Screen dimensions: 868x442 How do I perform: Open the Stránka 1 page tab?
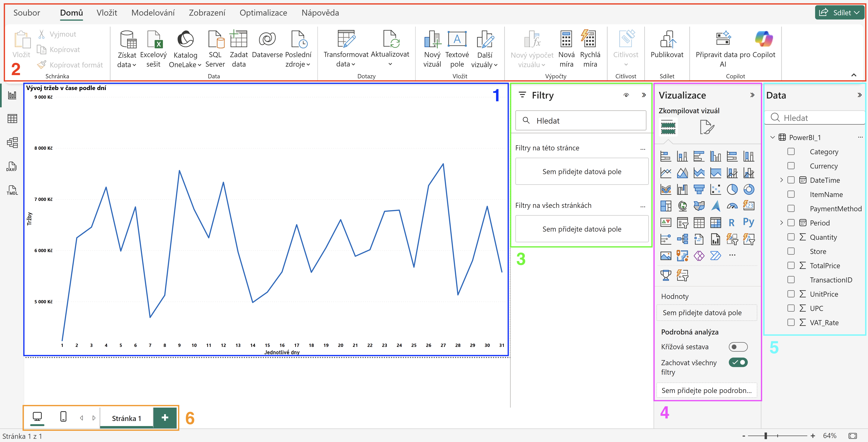click(x=126, y=418)
